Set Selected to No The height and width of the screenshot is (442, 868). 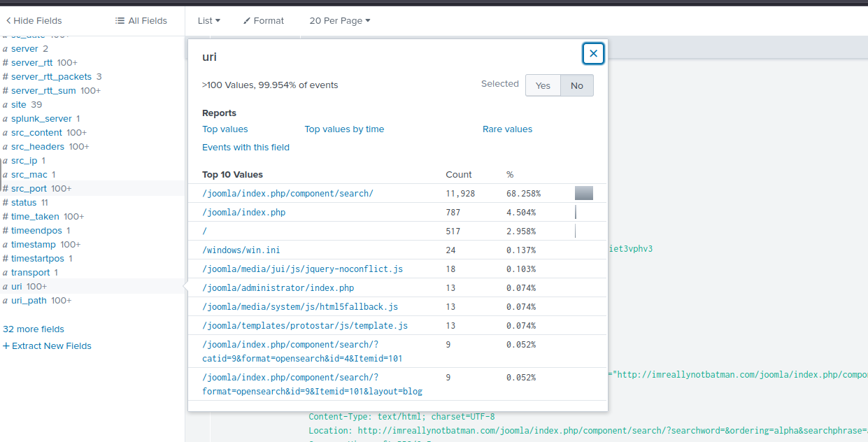click(576, 85)
